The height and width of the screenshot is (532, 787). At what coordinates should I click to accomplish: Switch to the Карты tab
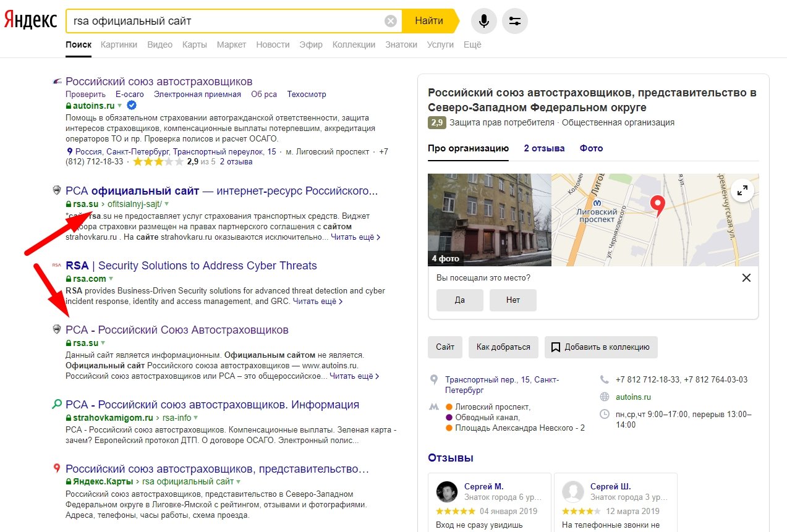coord(195,44)
